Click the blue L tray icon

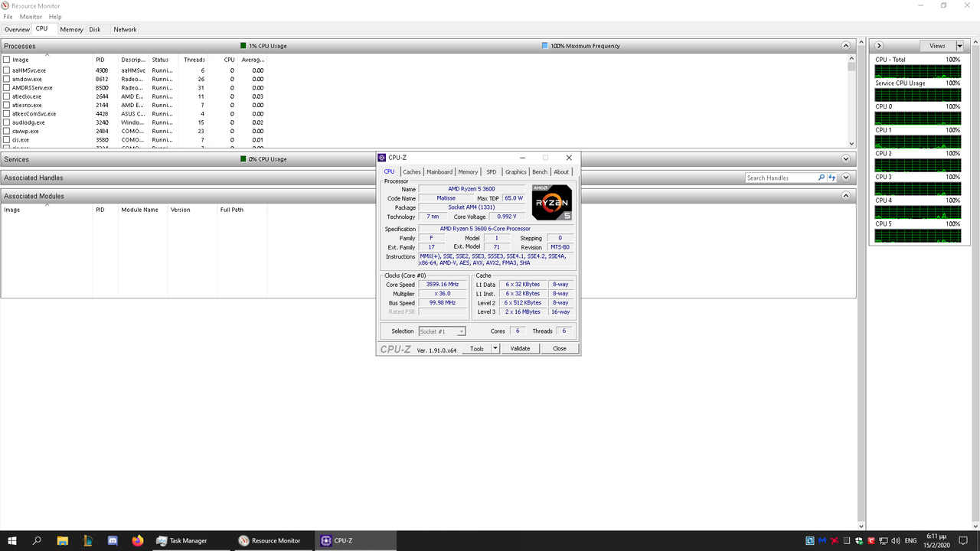click(x=810, y=541)
